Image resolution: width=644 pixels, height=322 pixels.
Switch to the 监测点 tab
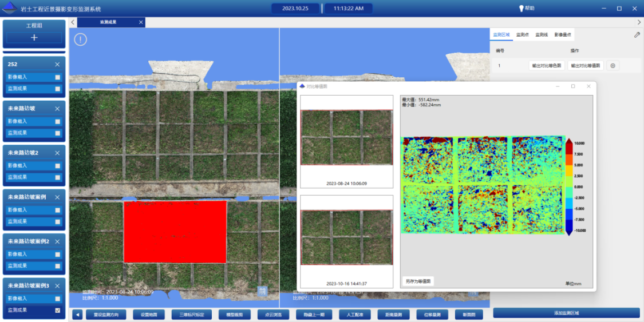522,35
